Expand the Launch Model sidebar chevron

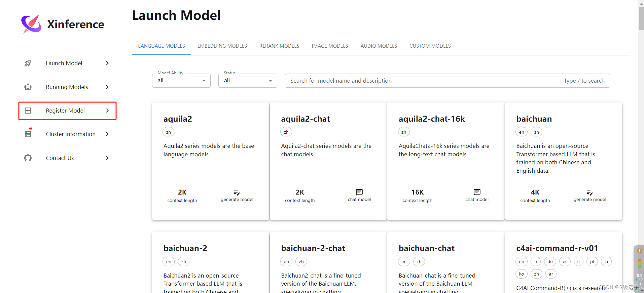pos(107,63)
